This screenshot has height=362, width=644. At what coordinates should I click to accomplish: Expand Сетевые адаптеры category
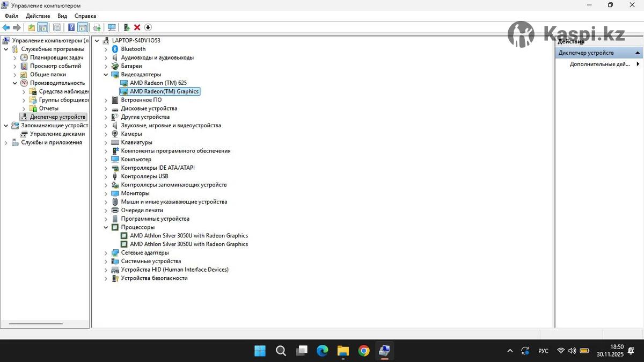pos(106,252)
